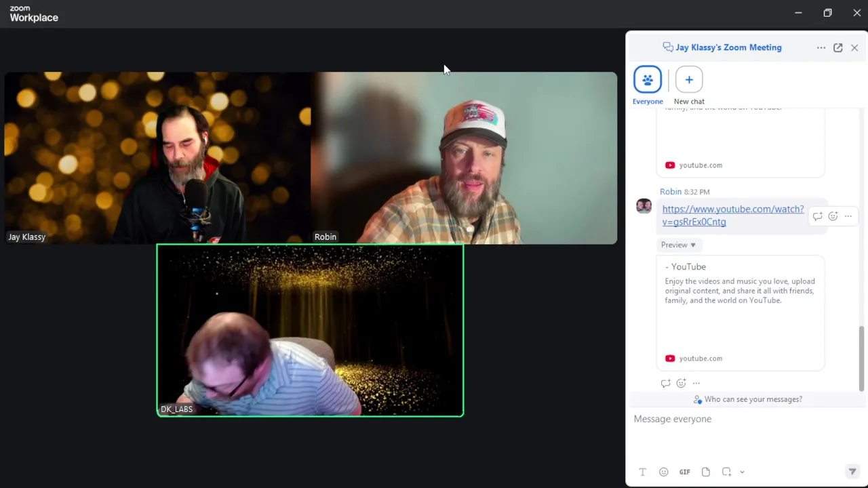
Task: Expand the screenshot options dropdown arrow
Action: [742, 472]
